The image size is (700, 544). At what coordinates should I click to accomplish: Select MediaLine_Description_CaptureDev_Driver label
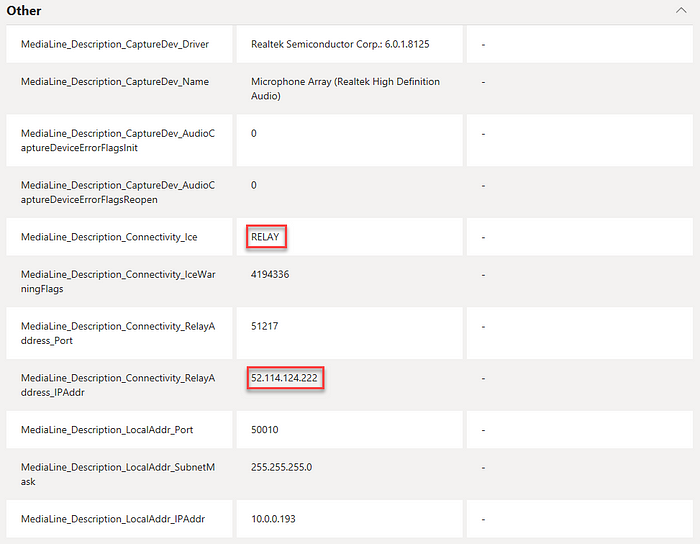coord(115,44)
